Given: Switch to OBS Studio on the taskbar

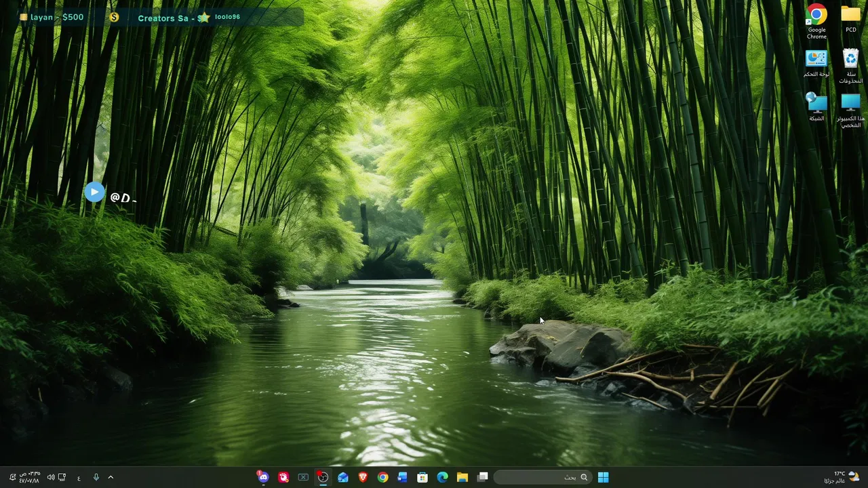Looking at the screenshot, I should tap(323, 477).
